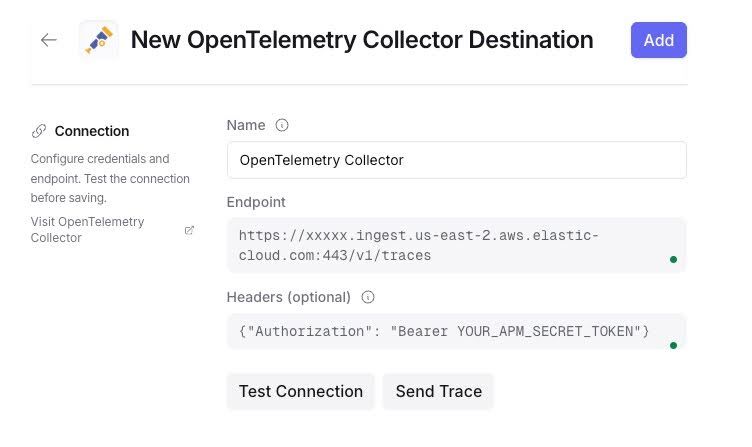Click the green status dot in Headers field
The image size is (752, 447).
(673, 345)
